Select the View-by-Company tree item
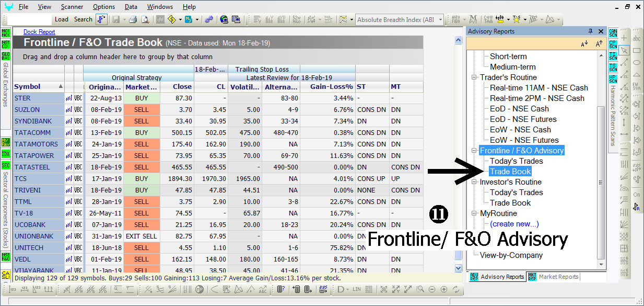 pos(511,255)
